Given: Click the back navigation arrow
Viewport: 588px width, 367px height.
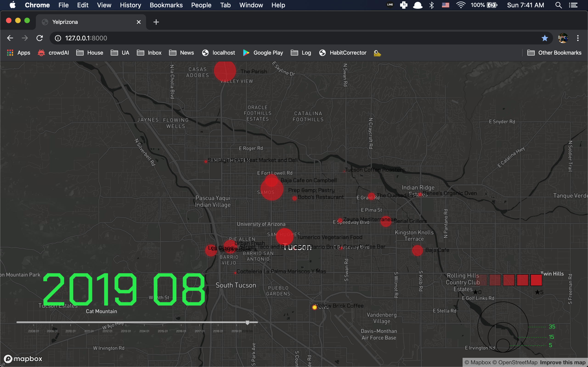Looking at the screenshot, I should click(10, 38).
